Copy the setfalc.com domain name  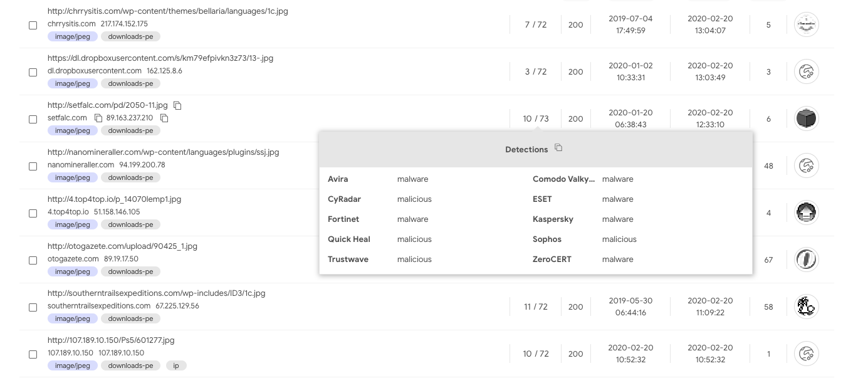98,118
